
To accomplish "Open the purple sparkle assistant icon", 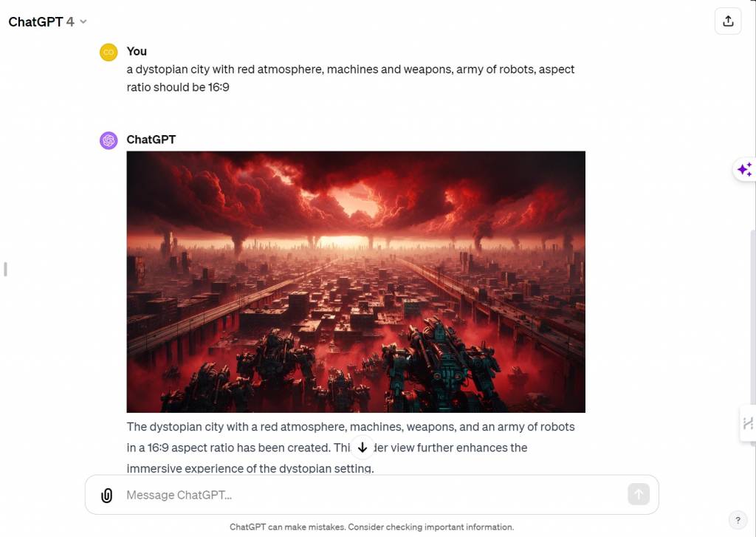I will coord(744,169).
